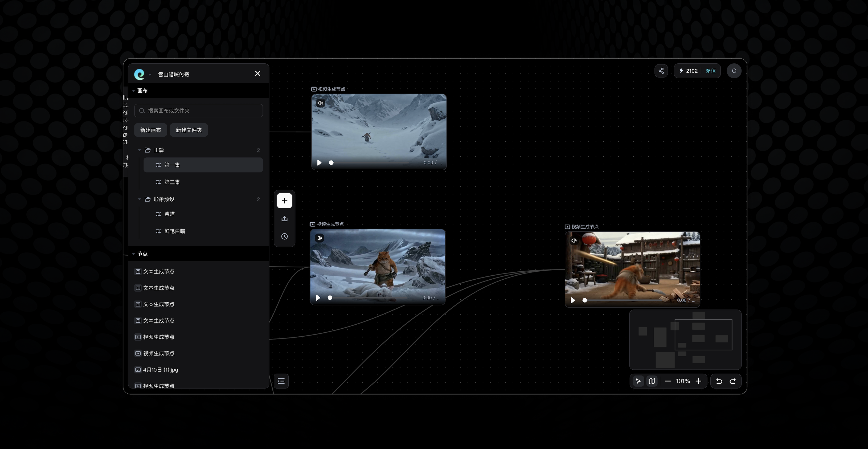868x449 pixels.
Task: Click the share icon in top bar
Action: click(661, 71)
